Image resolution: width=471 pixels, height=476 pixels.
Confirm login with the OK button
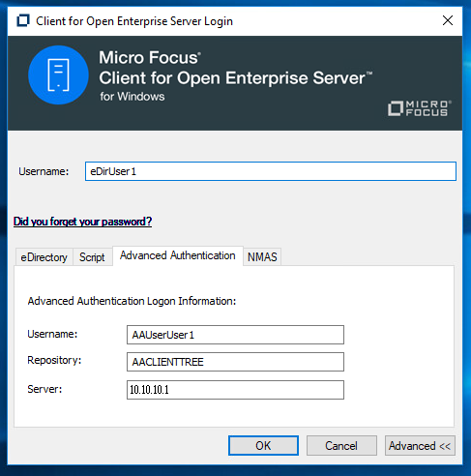click(263, 446)
